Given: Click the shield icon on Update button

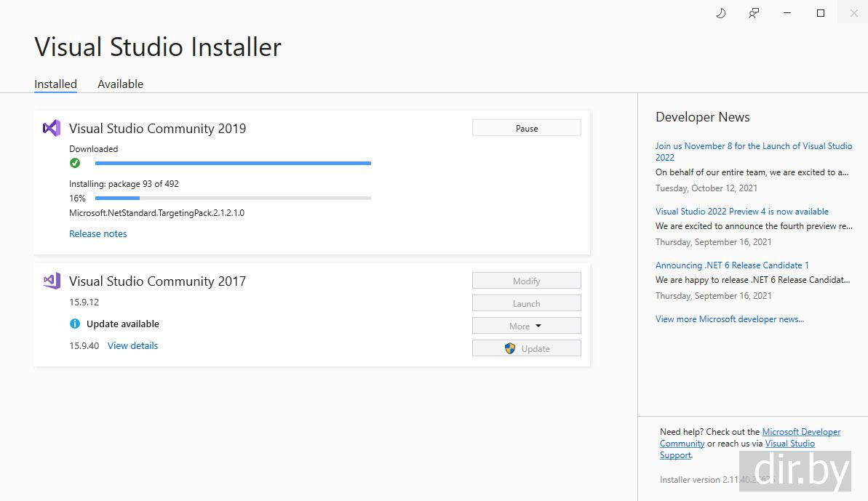Looking at the screenshot, I should click(510, 348).
